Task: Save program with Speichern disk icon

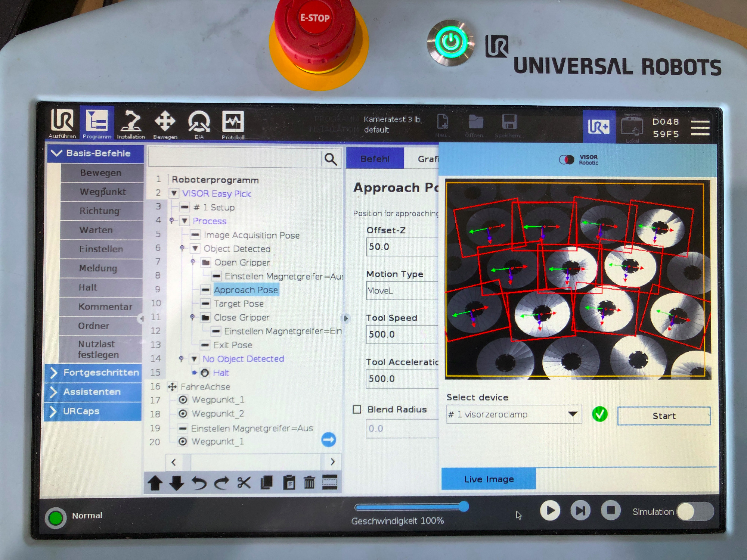Action: click(x=508, y=125)
